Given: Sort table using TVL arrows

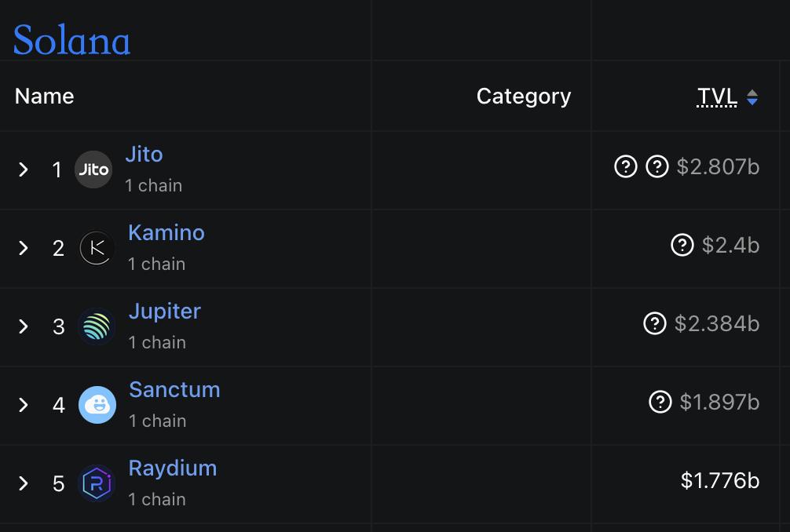Looking at the screenshot, I should click(x=752, y=97).
